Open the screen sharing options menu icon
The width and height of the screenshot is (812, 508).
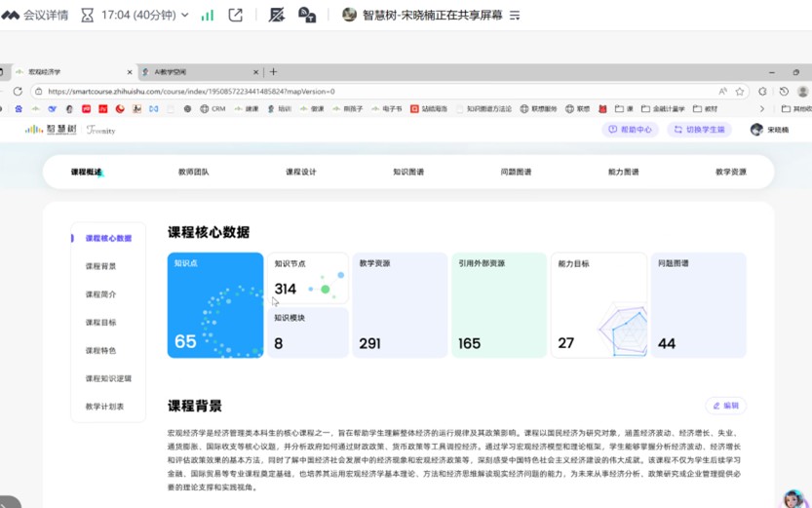coord(515,15)
